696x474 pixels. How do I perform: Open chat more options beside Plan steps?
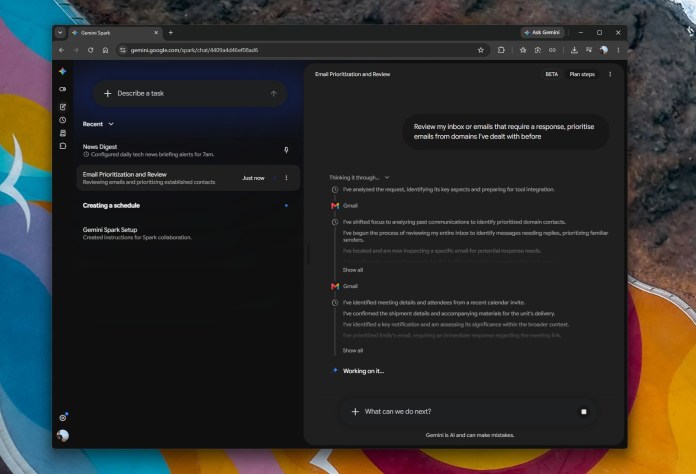pyautogui.click(x=610, y=74)
